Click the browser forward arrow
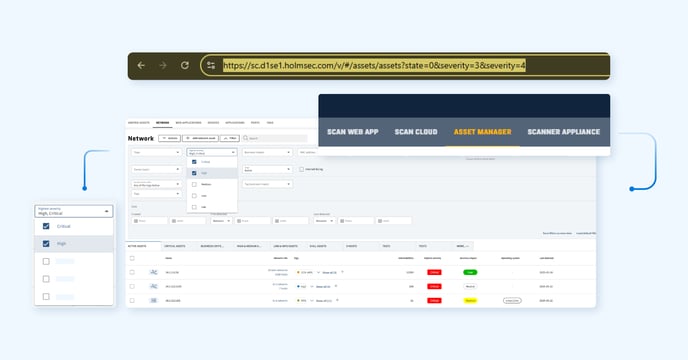688x360 pixels. pyautogui.click(x=163, y=65)
